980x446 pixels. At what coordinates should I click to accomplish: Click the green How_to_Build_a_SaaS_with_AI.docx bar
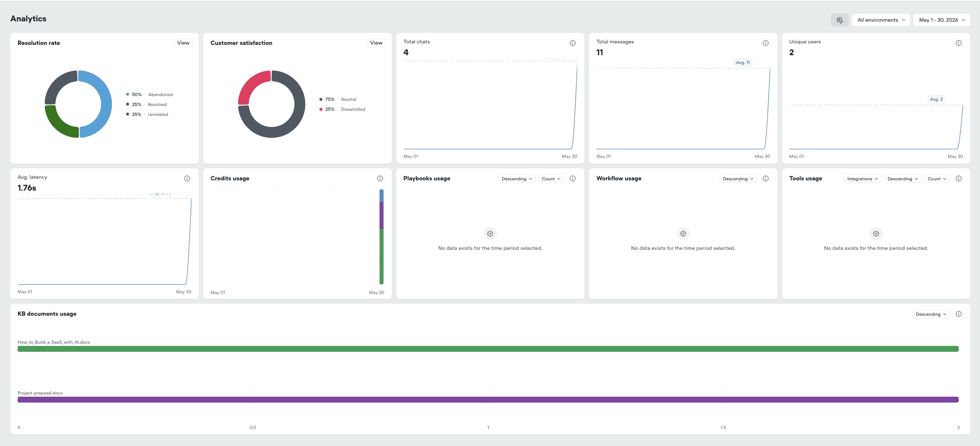click(x=488, y=349)
